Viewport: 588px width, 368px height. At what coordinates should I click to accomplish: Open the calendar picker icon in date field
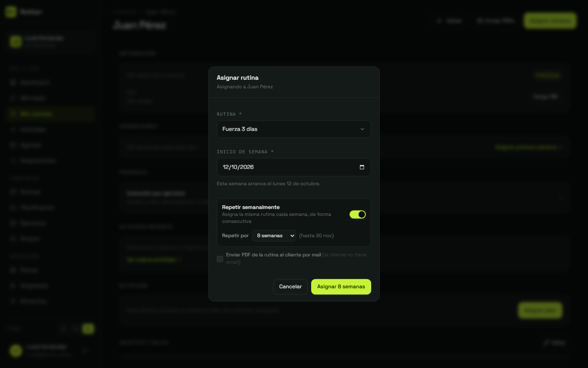coord(362,167)
